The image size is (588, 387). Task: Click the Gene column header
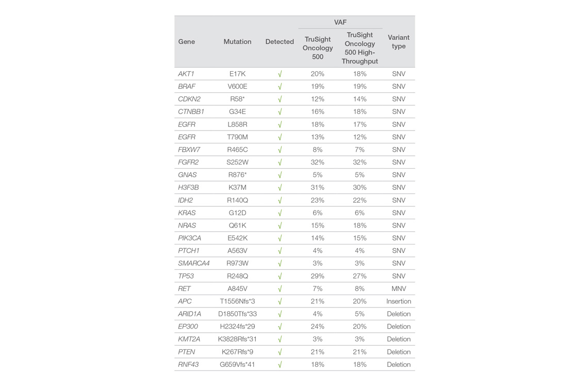point(187,42)
